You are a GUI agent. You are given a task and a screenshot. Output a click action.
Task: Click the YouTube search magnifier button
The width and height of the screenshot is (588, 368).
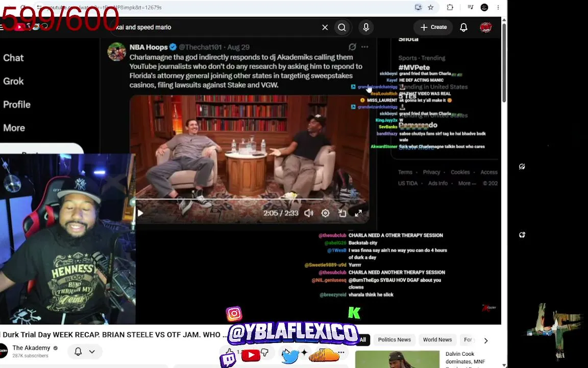pos(341,28)
